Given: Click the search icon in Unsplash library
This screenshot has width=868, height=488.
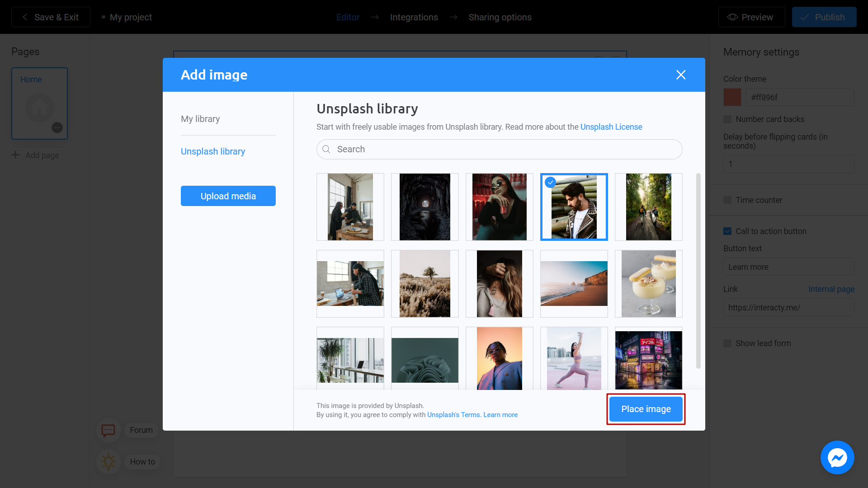Looking at the screenshot, I should pos(327,149).
